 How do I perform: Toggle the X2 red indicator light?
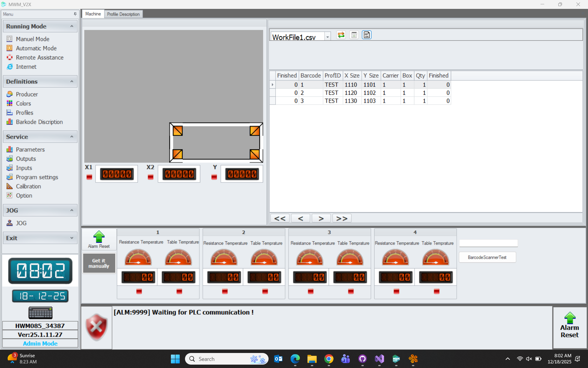pos(150,177)
